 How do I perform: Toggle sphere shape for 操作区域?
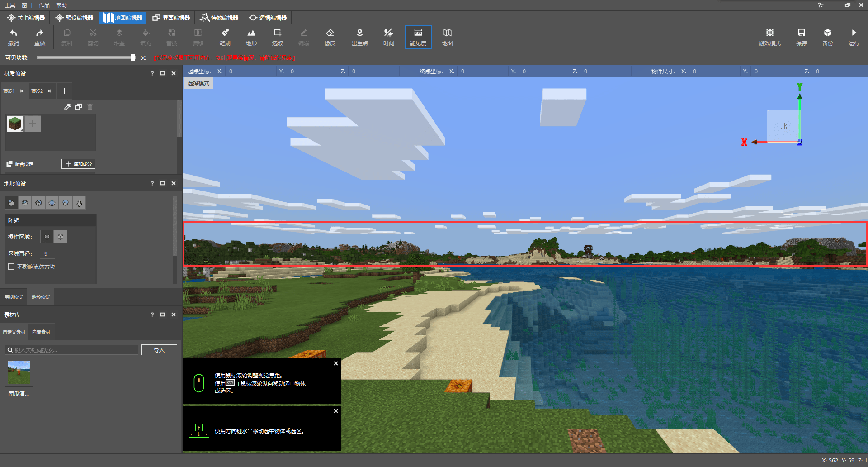coord(47,237)
